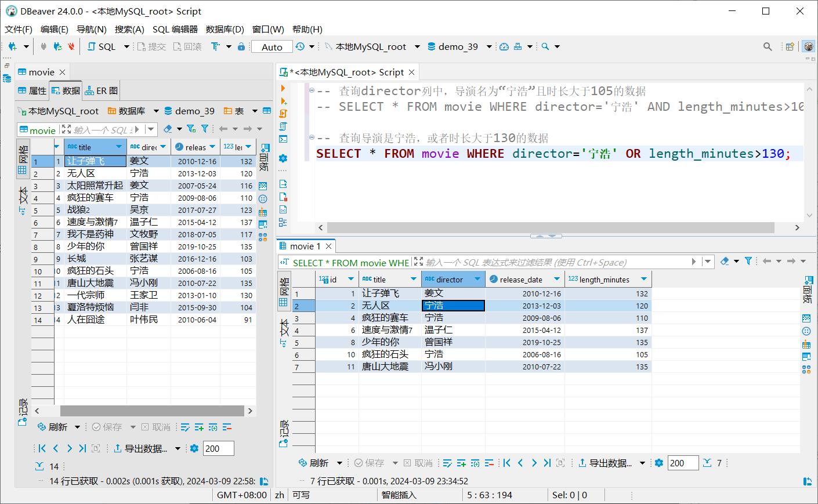Open the 导航(N) menu
The image size is (818, 504).
click(x=92, y=29)
